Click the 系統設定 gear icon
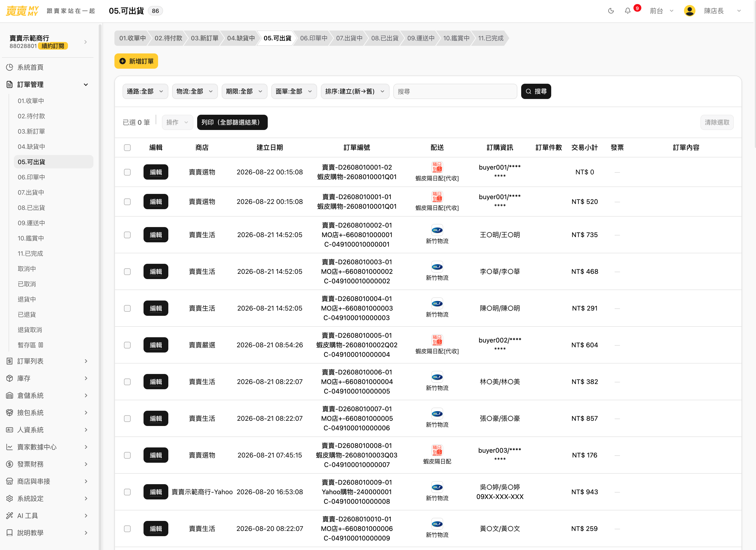The width and height of the screenshot is (756, 550). (10, 499)
